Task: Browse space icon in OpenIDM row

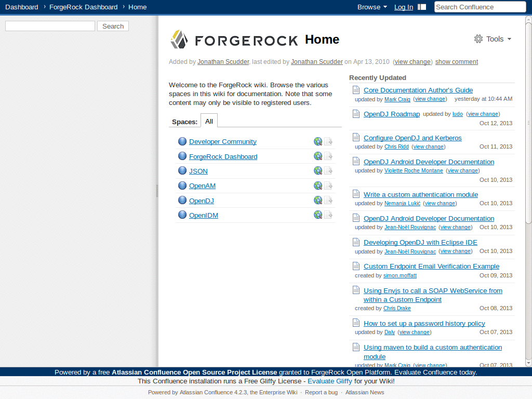Action: (x=318, y=215)
